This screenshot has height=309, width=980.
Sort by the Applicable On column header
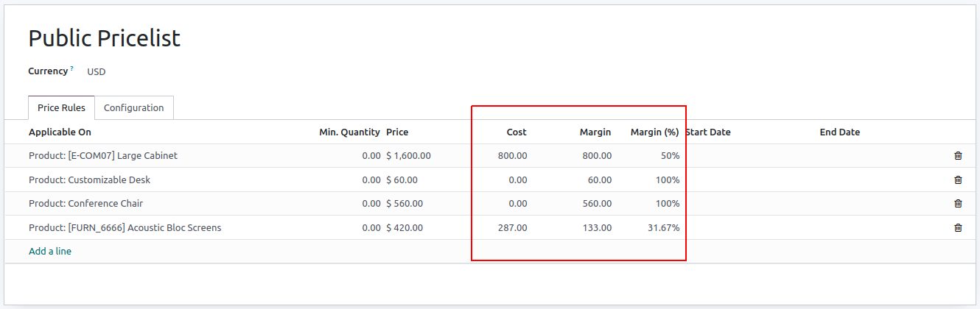coord(60,132)
